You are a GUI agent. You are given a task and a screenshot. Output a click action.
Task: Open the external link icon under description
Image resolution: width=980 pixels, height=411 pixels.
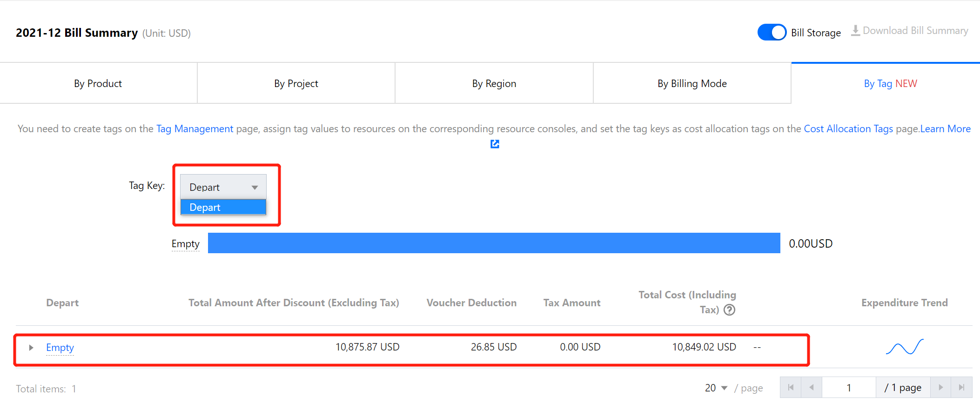[495, 144]
